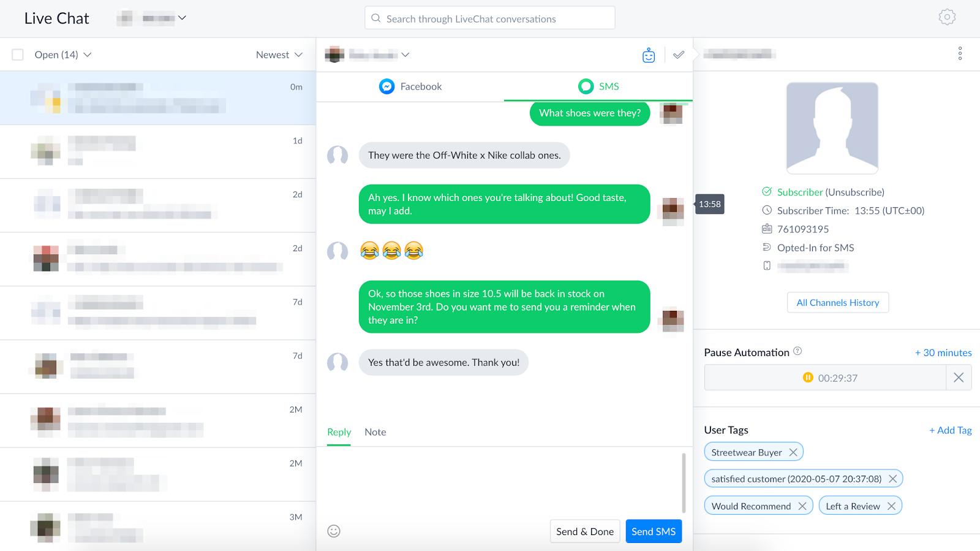Open the settings gear icon
This screenshot has width=980, height=551.
coord(947,17)
